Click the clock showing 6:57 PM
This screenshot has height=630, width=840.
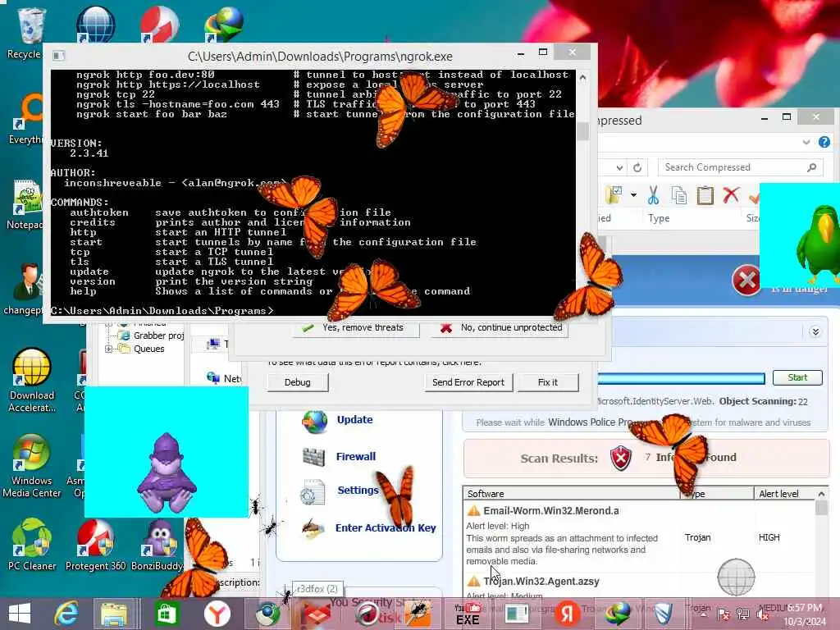[x=805, y=608]
